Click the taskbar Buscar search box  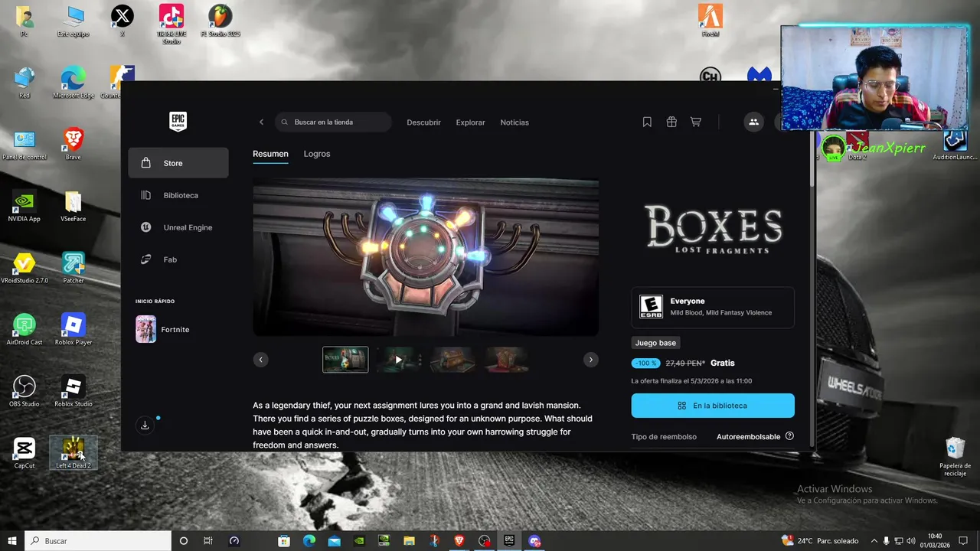pos(98,541)
